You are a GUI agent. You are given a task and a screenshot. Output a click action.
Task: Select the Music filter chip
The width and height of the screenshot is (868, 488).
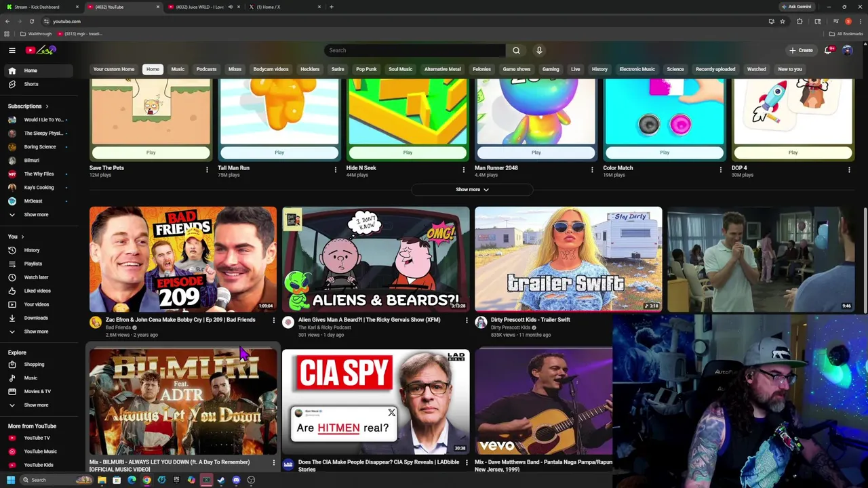(x=178, y=69)
